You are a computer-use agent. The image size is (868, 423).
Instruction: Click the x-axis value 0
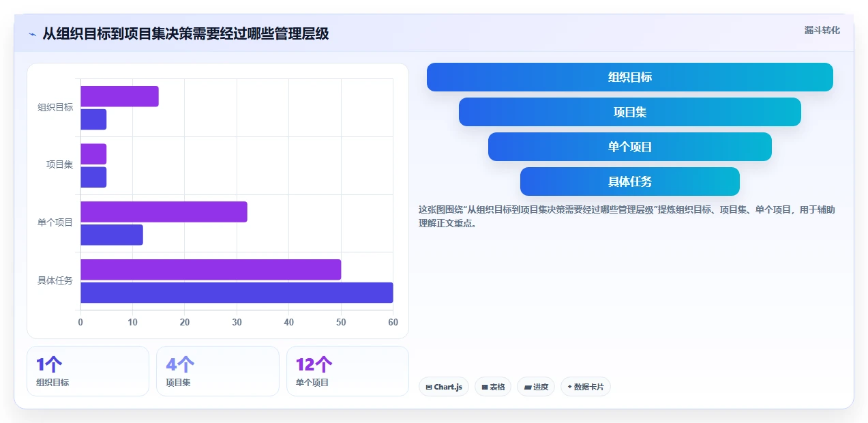coord(80,322)
